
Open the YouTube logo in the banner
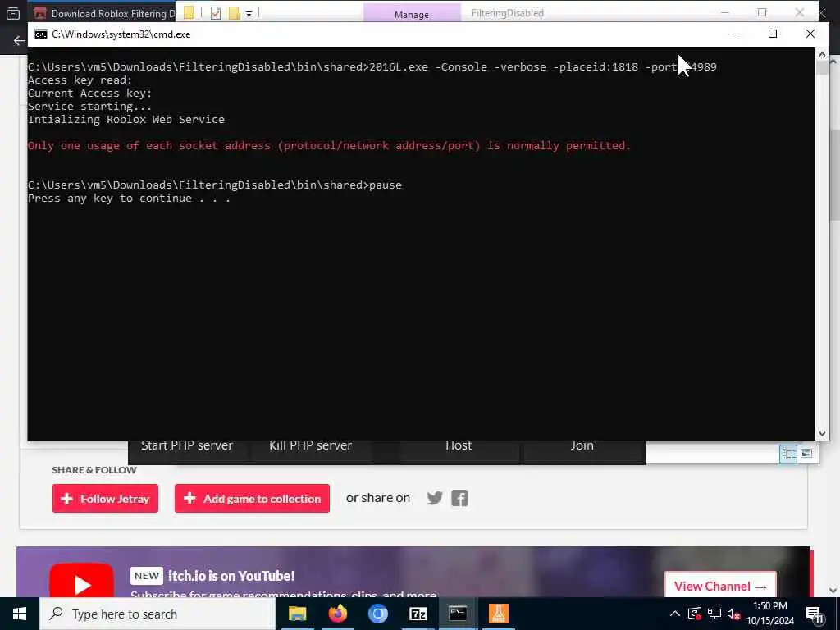(81, 581)
